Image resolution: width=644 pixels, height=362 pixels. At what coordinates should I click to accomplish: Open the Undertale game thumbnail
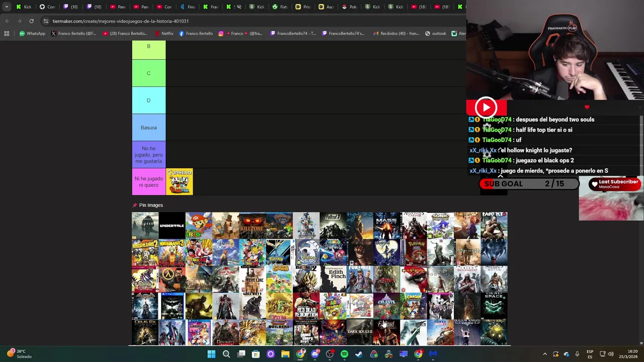pyautogui.click(x=172, y=225)
